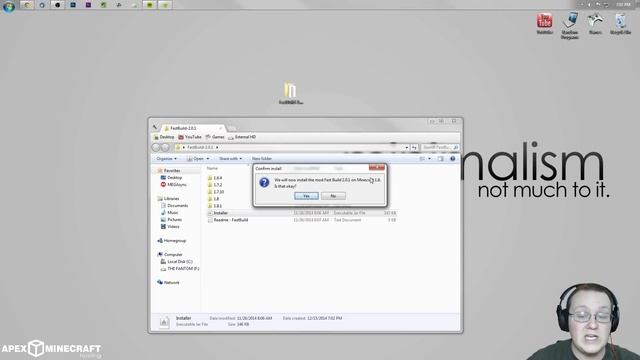This screenshot has width=640, height=360.
Task: Select the Documents library
Action: click(174, 205)
